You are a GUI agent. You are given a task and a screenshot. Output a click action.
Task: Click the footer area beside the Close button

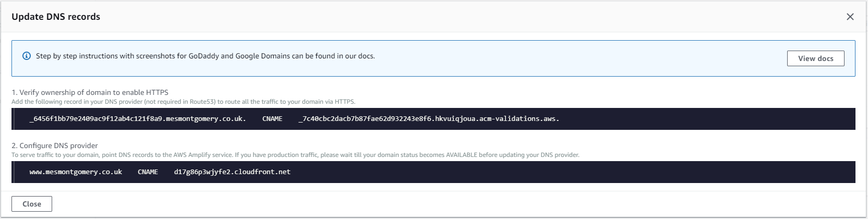click(417, 204)
